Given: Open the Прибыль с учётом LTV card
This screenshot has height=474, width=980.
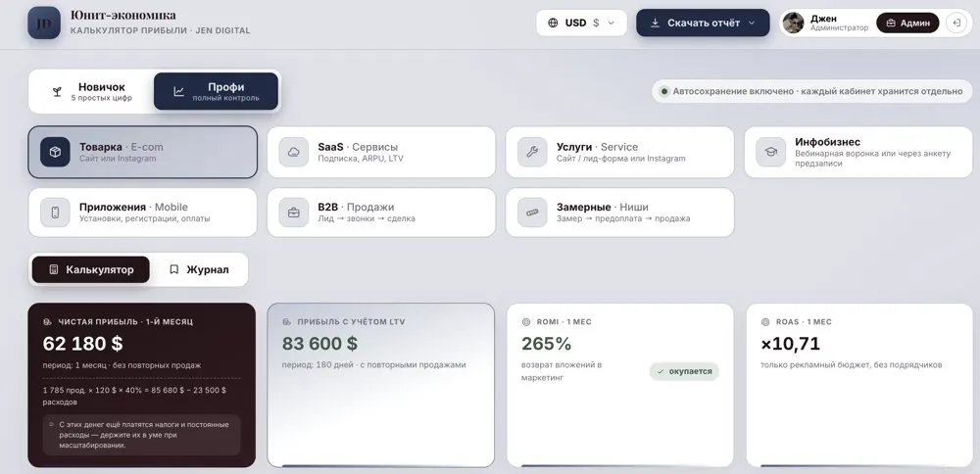Looking at the screenshot, I should tap(380, 385).
